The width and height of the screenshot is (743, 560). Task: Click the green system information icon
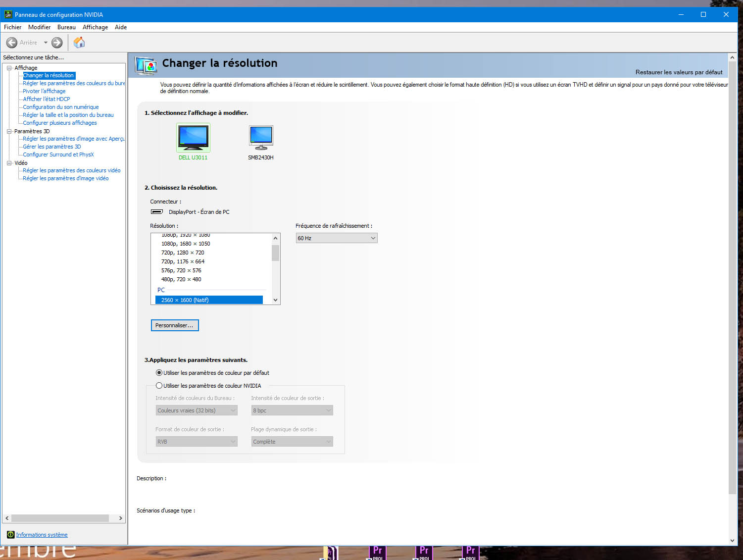pos(10,535)
